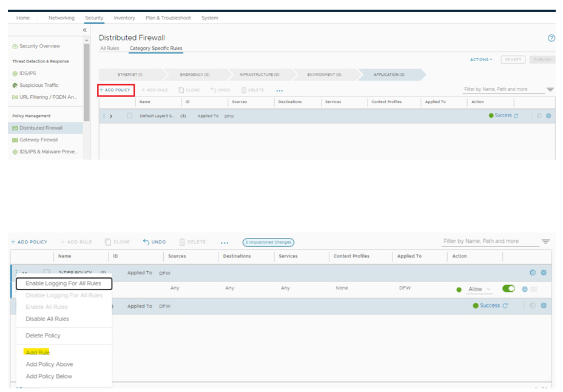Click the help question mark icon
The width and height of the screenshot is (563, 392).
(551, 38)
